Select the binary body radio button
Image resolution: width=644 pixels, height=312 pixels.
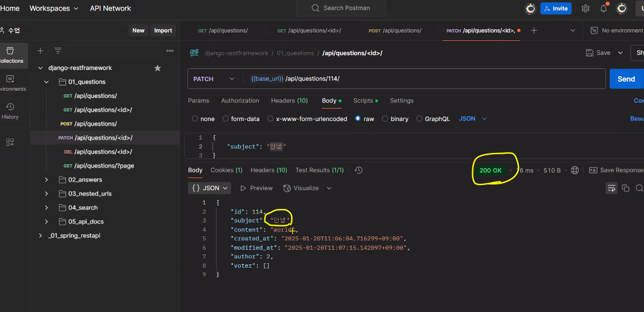[x=385, y=119]
